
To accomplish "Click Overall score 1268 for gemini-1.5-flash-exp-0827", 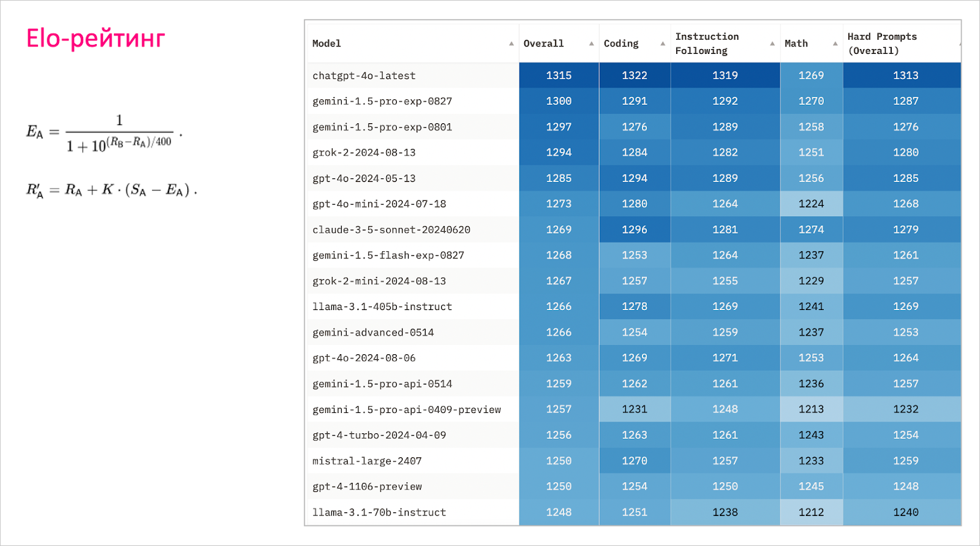I will [x=559, y=255].
